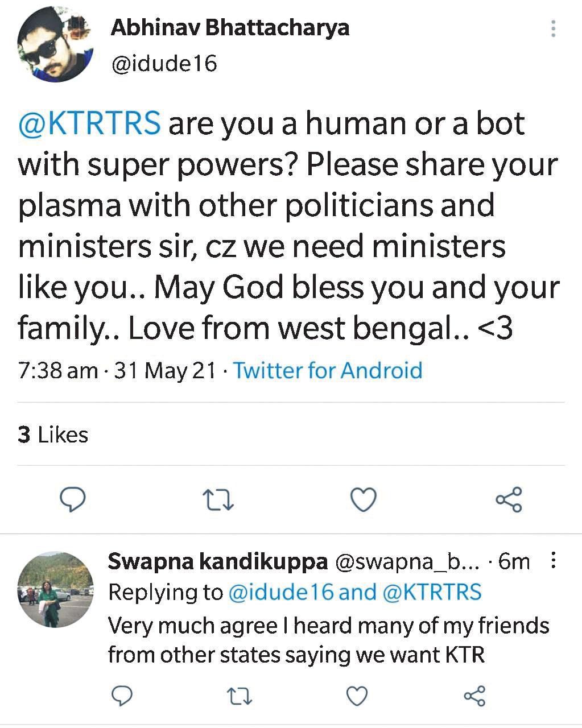582x728 pixels.
Task: Select the 31 May 21 timestamp
Action: [x=164, y=370]
